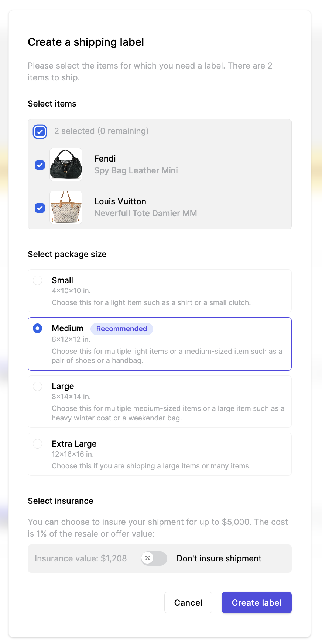Choose the Large package radio button
The height and width of the screenshot is (644, 322).
click(x=38, y=386)
